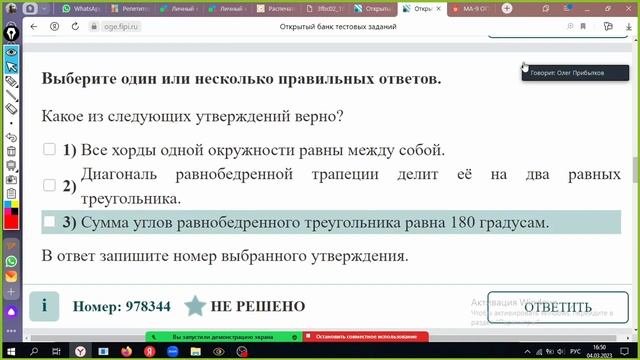Viewport: 640px width, 360px height.
Task: Open Yandex Browser on the taskbar
Action: (x=80, y=351)
